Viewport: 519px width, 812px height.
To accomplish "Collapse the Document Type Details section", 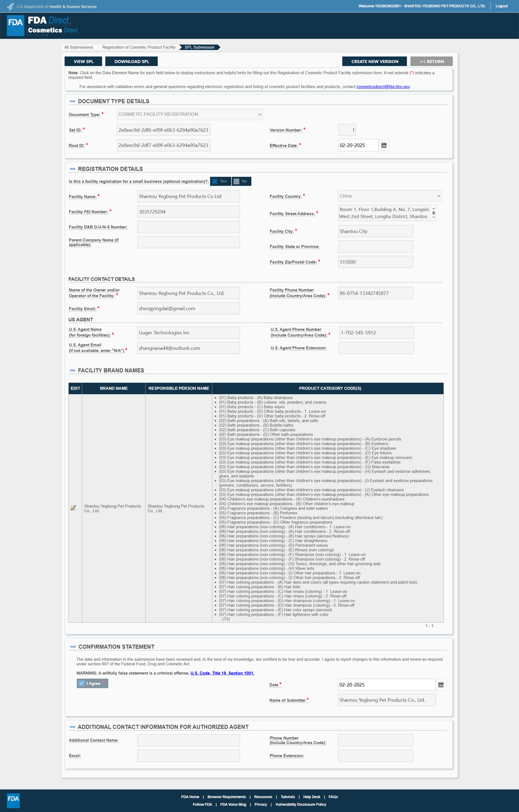I will [73, 101].
